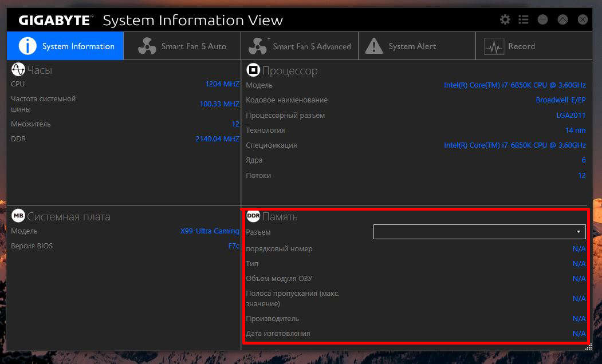Click the Процессор section heading
602x364 pixels.
coord(290,71)
